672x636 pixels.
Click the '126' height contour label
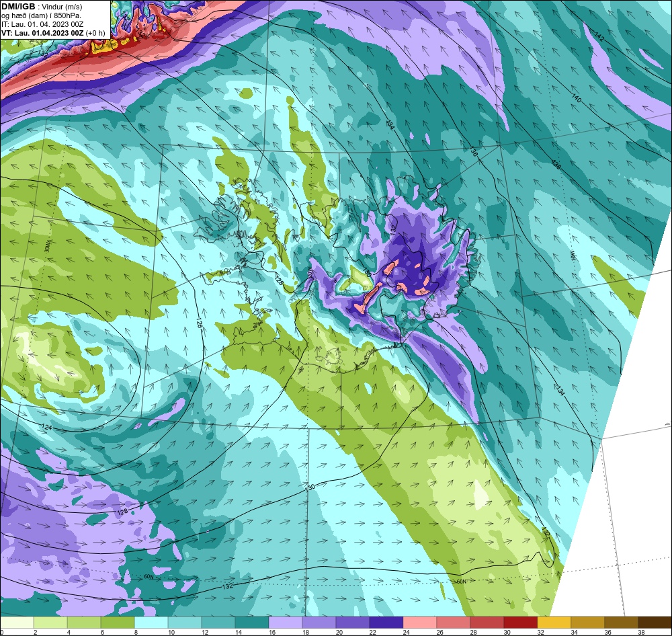[x=200, y=323]
